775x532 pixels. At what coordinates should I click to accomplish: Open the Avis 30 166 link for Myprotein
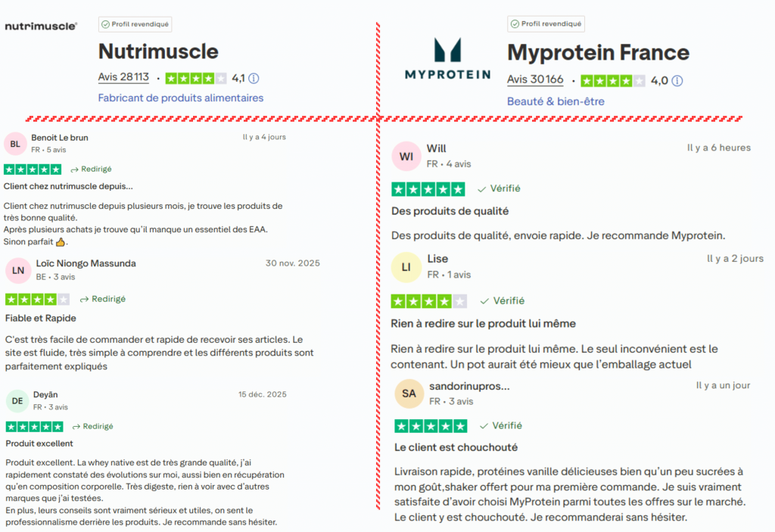pyautogui.click(x=535, y=79)
